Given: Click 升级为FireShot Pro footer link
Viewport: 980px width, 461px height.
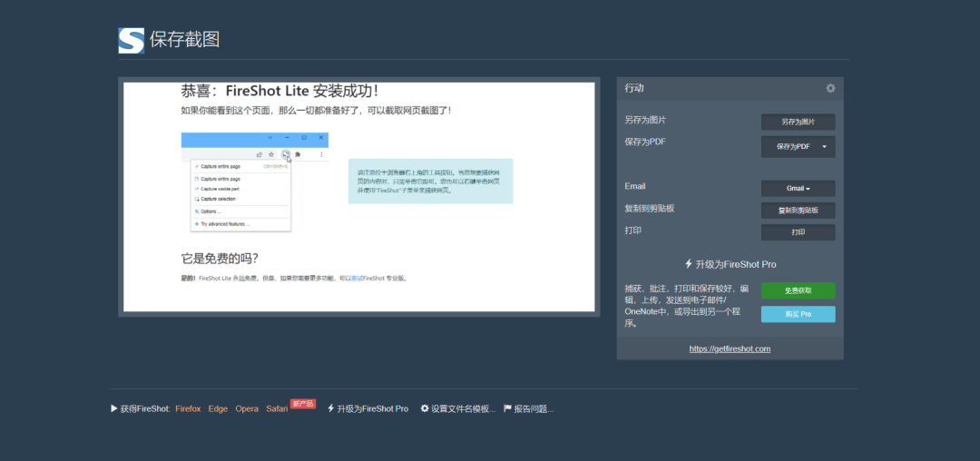Looking at the screenshot, I should point(373,408).
